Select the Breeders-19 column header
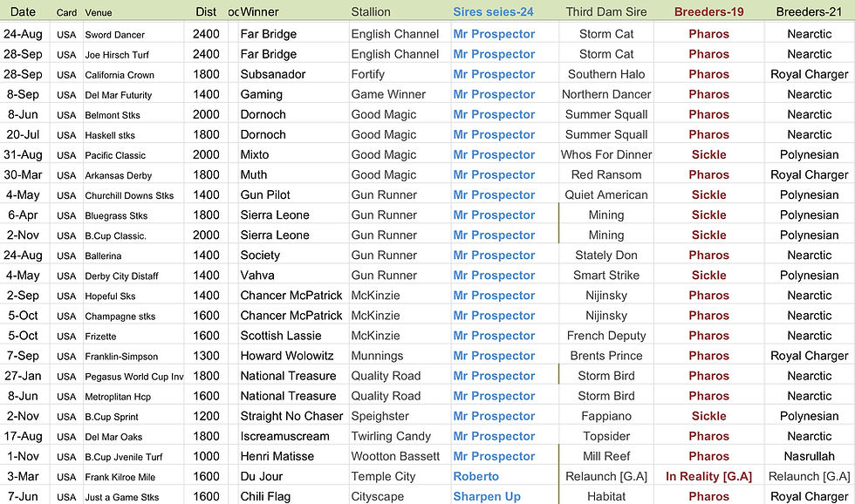This screenshot has width=855, height=504. [x=708, y=11]
